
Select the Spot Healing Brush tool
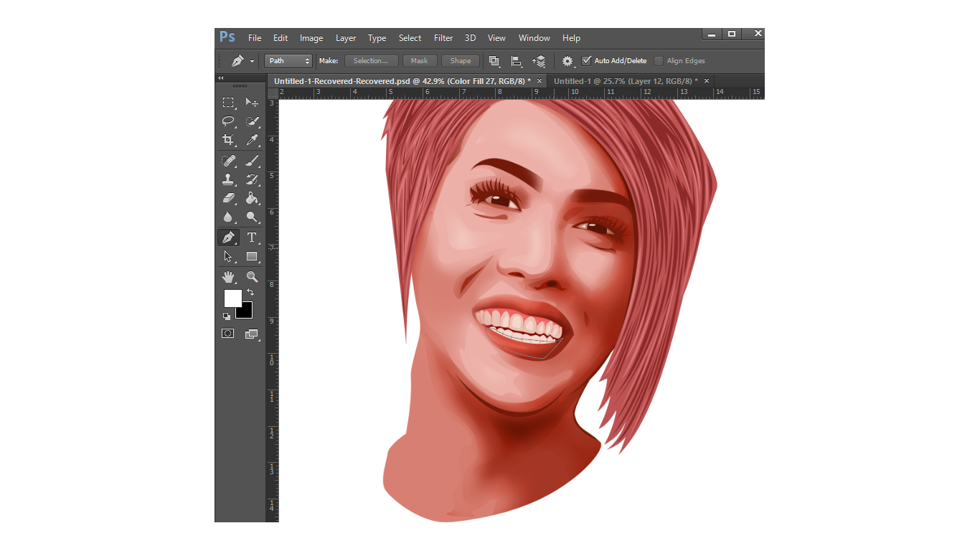click(x=228, y=161)
